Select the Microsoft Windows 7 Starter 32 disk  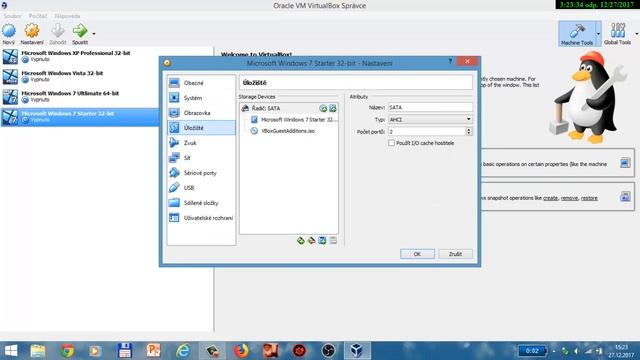(x=293, y=120)
